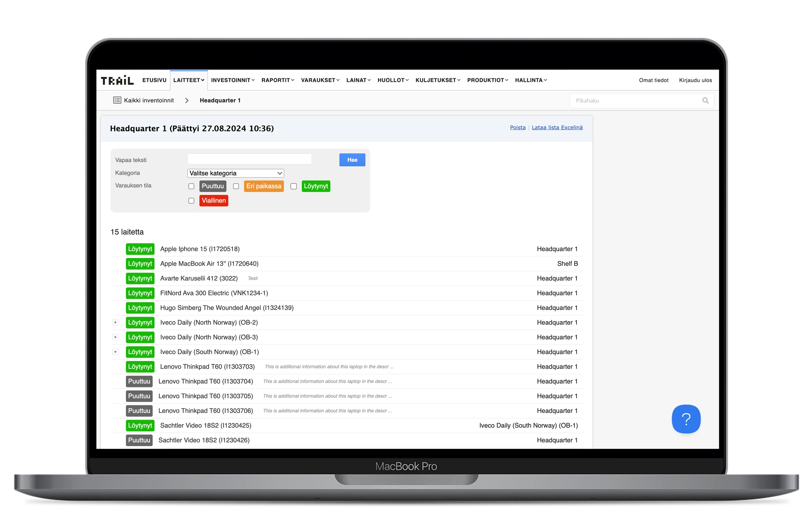The image size is (812, 517).
Task: Open the LAINAT dropdown menu
Action: [x=358, y=80]
